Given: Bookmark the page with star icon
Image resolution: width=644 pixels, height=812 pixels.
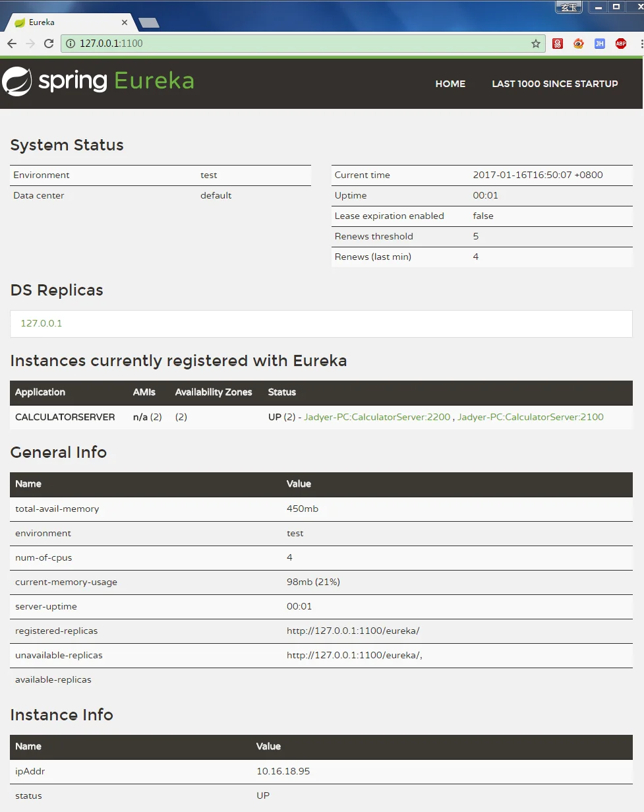Looking at the screenshot, I should [536, 44].
